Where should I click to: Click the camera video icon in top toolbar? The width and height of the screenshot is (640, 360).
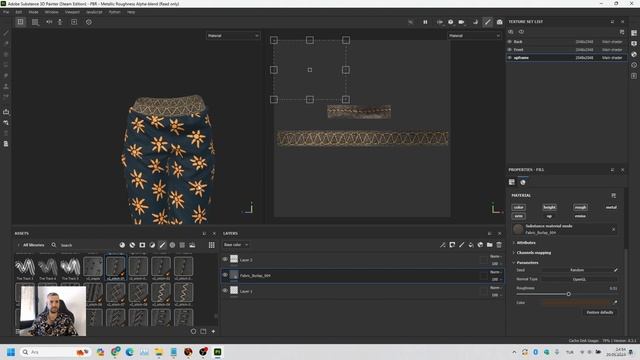[x=461, y=22]
